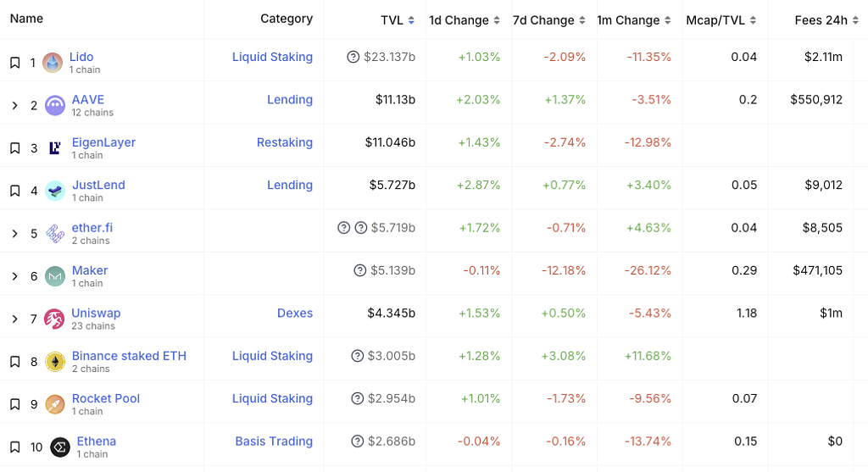Viewport: 868px width, 472px height.
Task: Click the Ethena logo icon
Action: 60,447
